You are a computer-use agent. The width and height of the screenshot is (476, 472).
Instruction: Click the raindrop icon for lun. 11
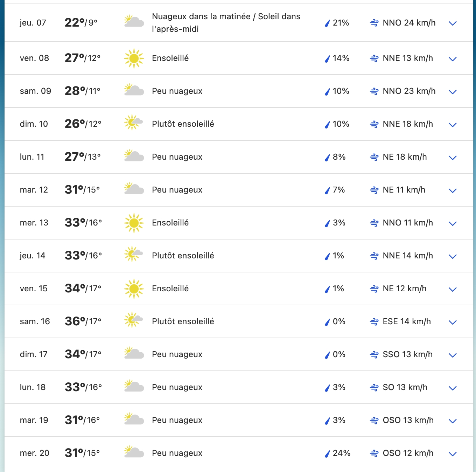click(327, 158)
